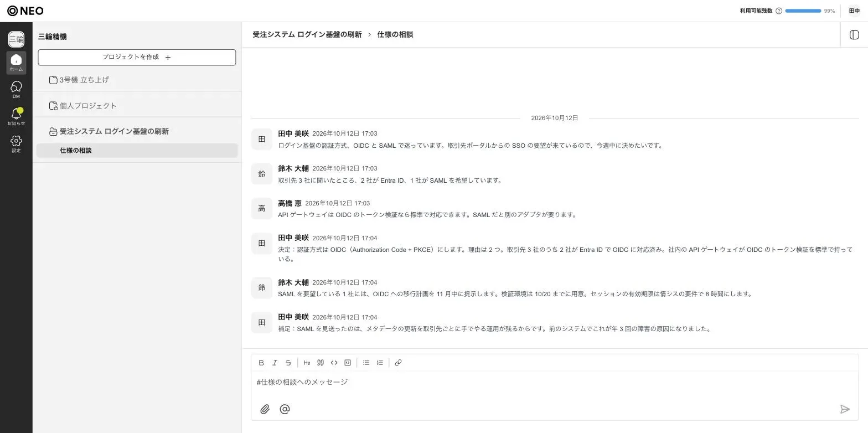Start a bulleted list
The width and height of the screenshot is (868, 433).
[366, 363]
